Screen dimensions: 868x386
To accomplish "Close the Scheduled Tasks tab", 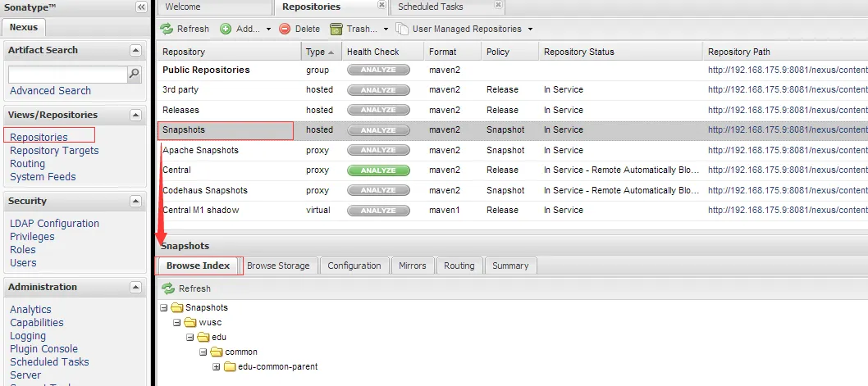I will pos(498,5).
